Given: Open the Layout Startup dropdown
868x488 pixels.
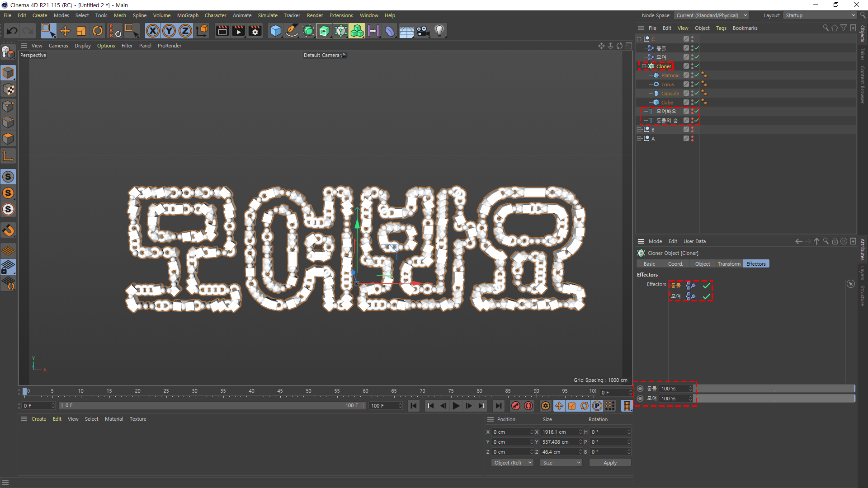Looking at the screenshot, I should pos(820,15).
